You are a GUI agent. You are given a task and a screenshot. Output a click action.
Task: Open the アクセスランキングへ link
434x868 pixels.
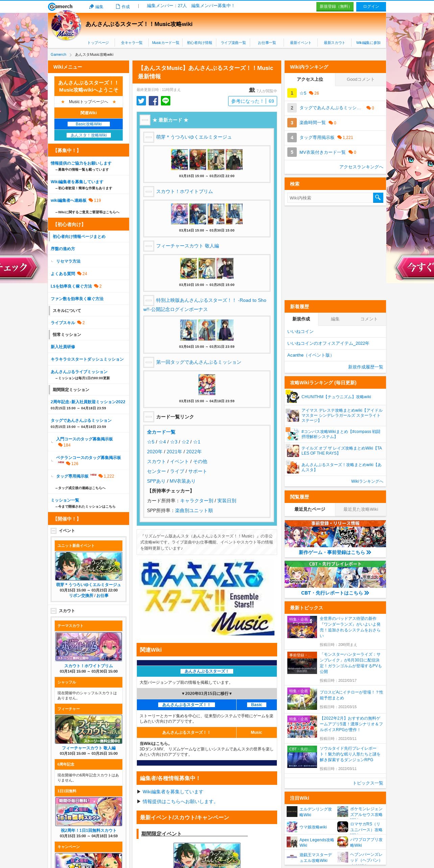tap(361, 167)
